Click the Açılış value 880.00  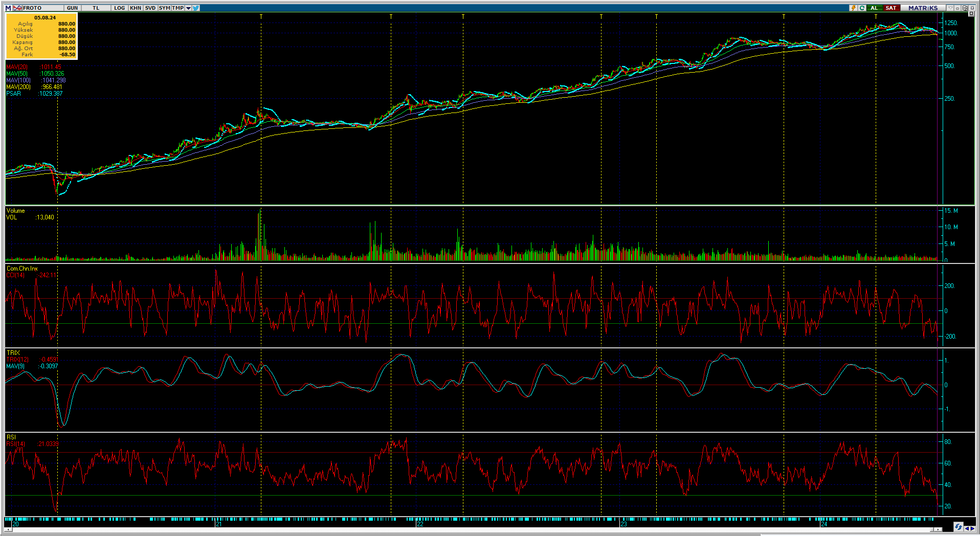point(66,24)
